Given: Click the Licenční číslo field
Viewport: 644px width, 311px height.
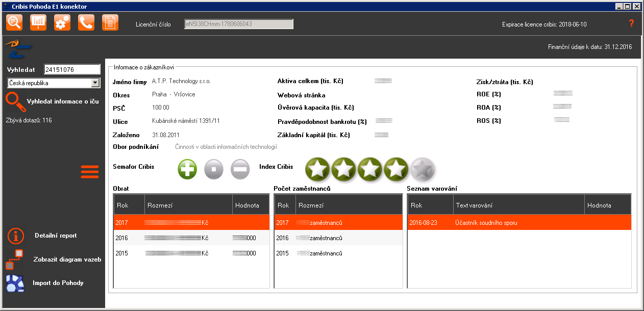Looking at the screenshot, I should [x=239, y=24].
